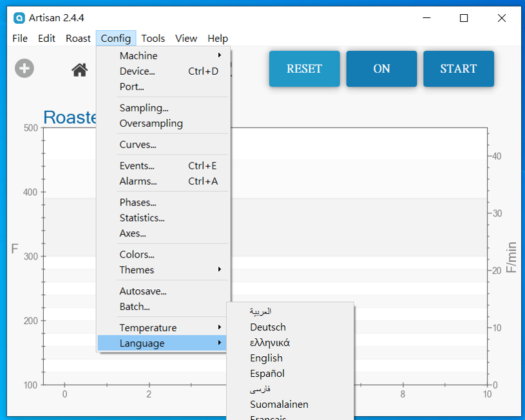Viewport: 525px width, 420px height.
Task: Open Curves... dialog
Action: coord(163,144)
